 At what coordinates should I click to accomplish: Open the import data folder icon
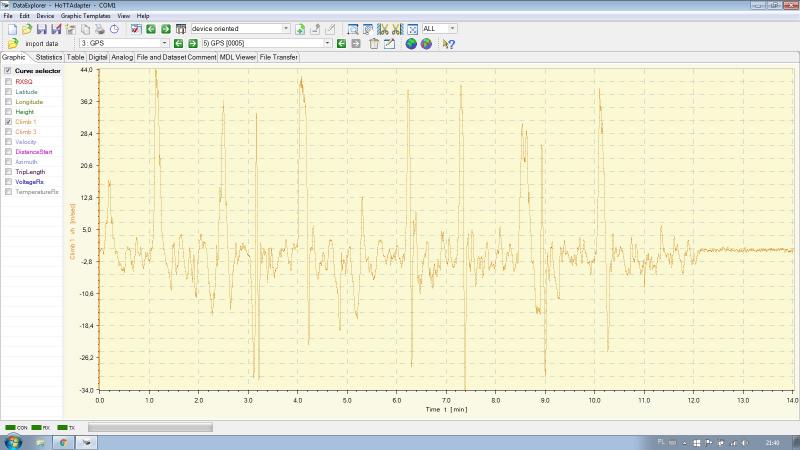pos(13,44)
